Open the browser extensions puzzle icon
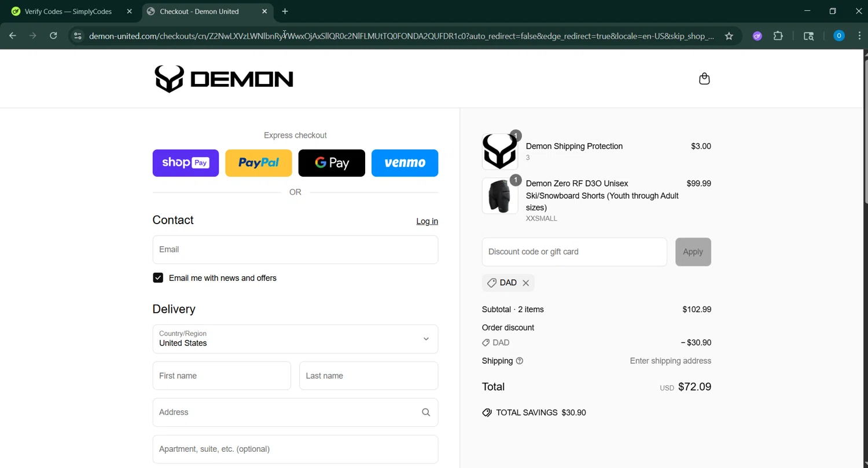868x468 pixels. pos(778,36)
